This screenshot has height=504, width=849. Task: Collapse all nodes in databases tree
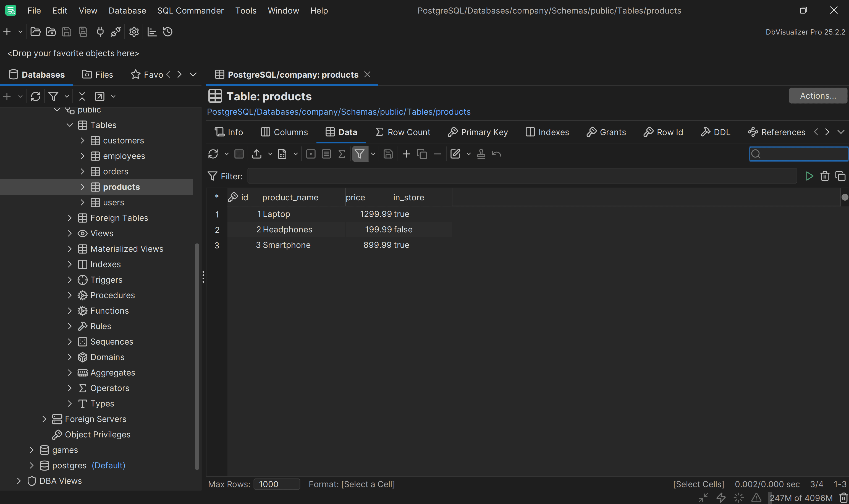(82, 96)
